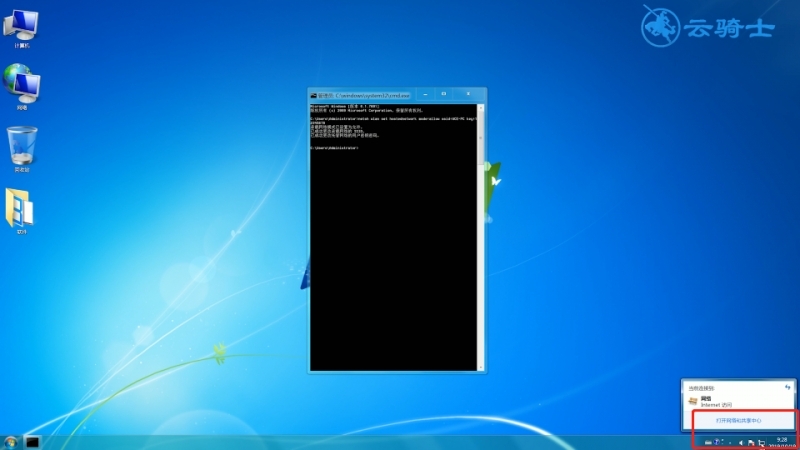Viewport: 800px width, 450px height.
Task: Close the cmd window
Action: tap(468, 94)
